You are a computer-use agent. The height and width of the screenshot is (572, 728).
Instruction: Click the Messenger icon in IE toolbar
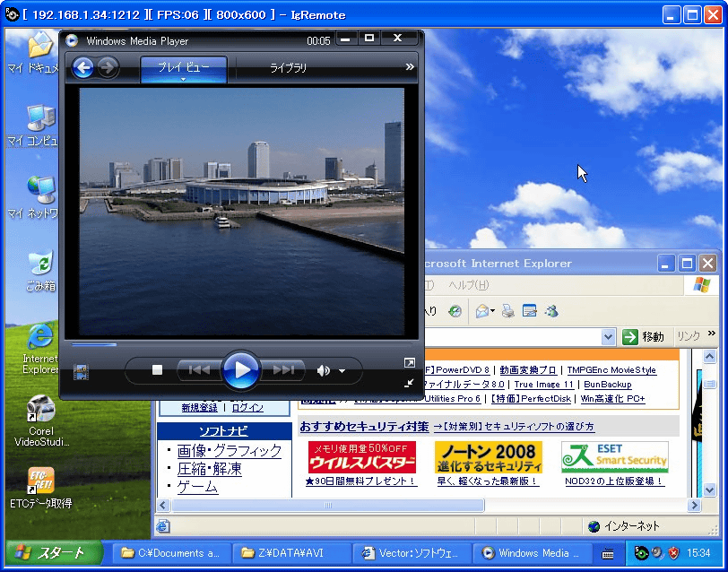pos(551,311)
